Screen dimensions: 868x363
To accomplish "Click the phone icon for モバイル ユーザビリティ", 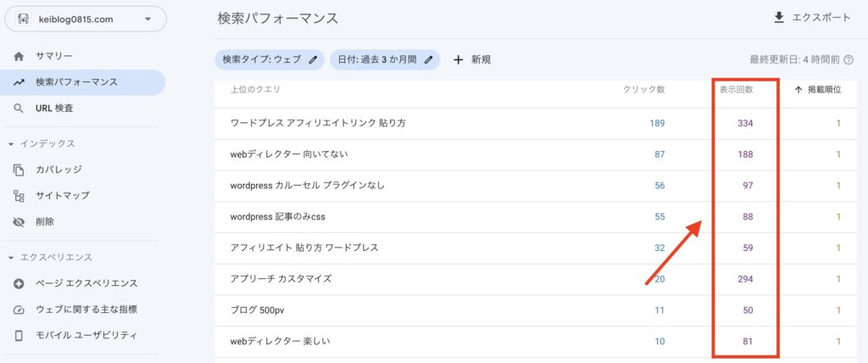I will (x=19, y=336).
